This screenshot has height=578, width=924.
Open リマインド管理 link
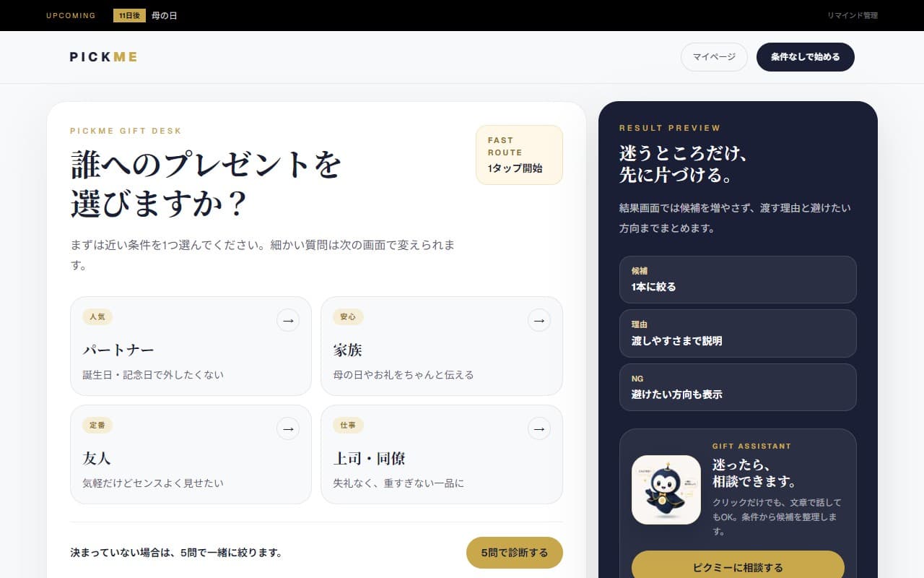tap(853, 15)
